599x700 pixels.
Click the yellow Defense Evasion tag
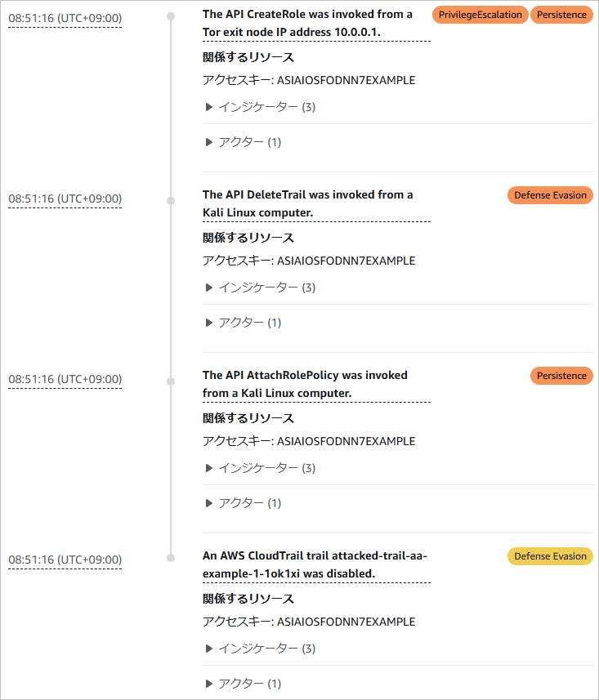(550, 556)
